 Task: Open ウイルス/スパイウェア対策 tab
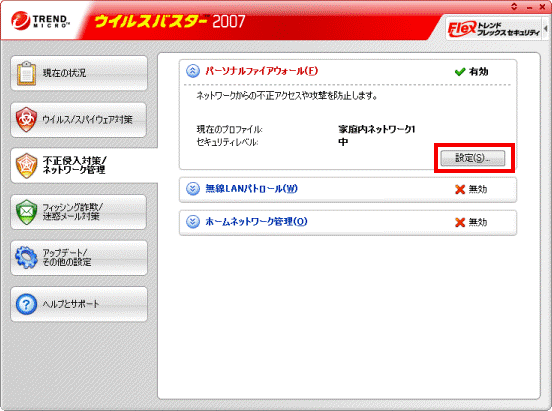tap(79, 120)
